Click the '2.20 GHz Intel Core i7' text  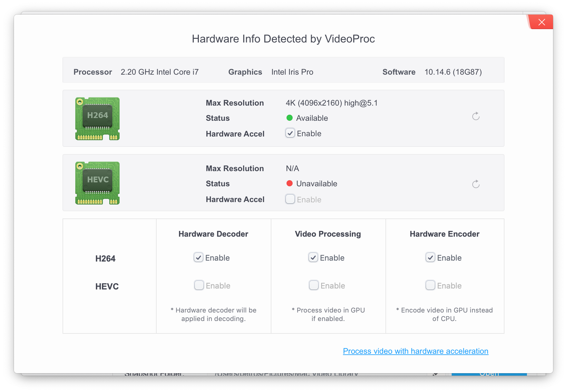pos(160,72)
